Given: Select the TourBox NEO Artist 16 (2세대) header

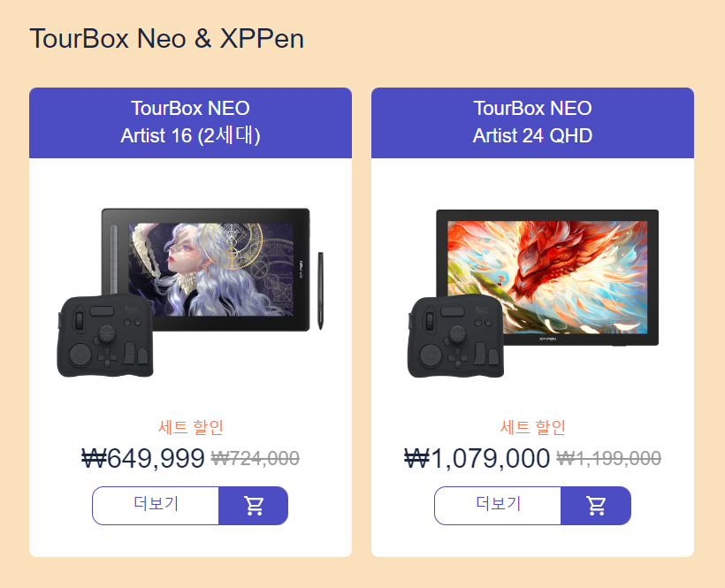Looking at the screenshot, I should click(x=190, y=122).
